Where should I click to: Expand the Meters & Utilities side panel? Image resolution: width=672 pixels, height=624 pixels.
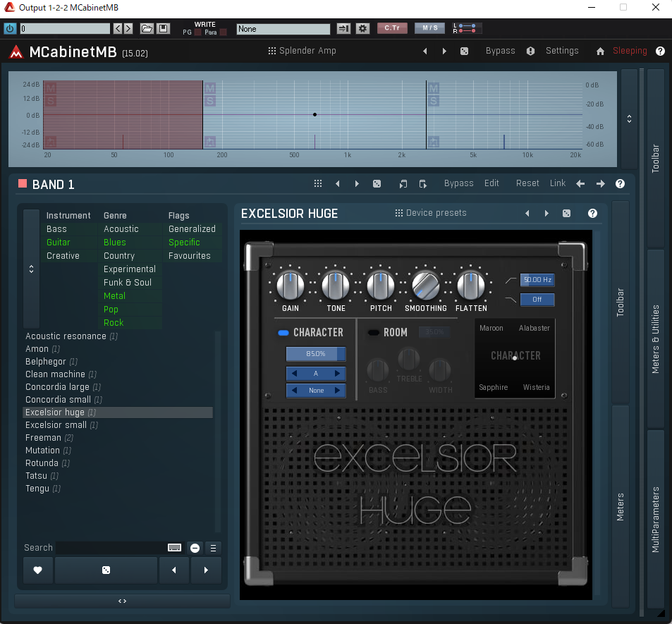click(655, 339)
